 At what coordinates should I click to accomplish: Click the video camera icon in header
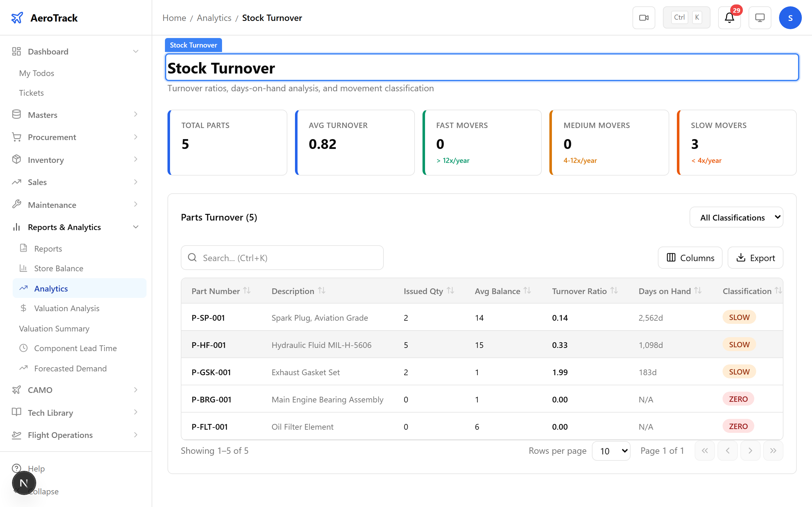coord(644,18)
